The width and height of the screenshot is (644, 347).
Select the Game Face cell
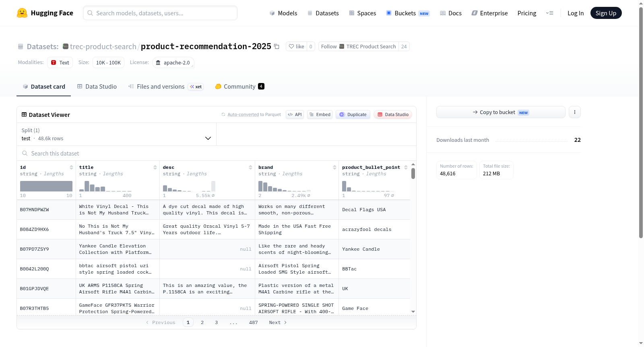tap(374, 307)
